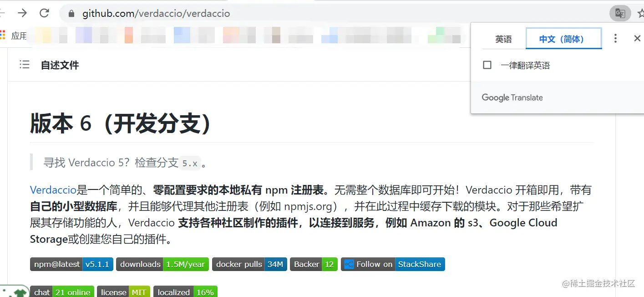Reload the current page
This screenshot has height=297, width=644.
tap(44, 13)
